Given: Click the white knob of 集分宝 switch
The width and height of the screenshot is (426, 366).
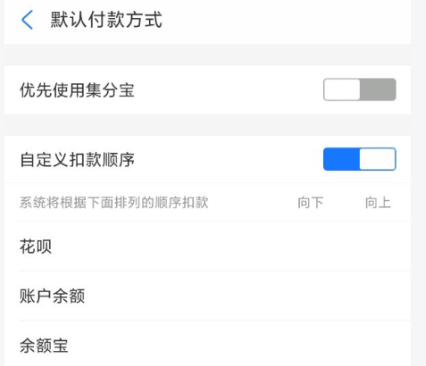Looking at the screenshot, I should tap(342, 89).
